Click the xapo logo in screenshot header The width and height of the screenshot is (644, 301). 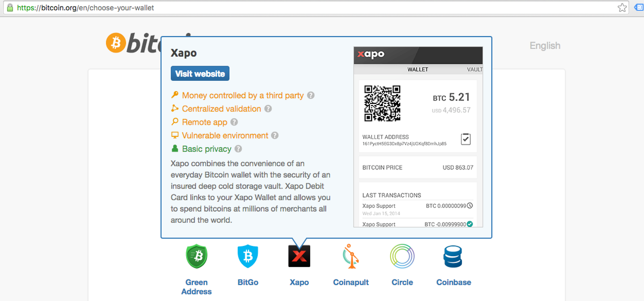point(371,54)
